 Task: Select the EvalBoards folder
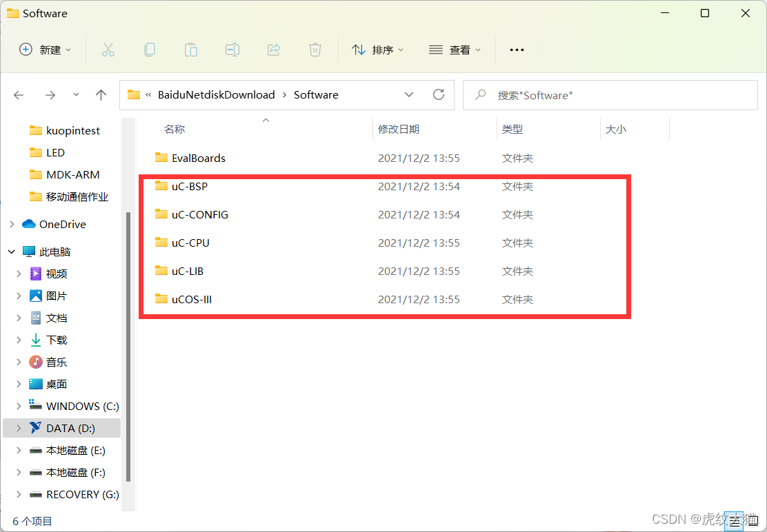point(199,158)
